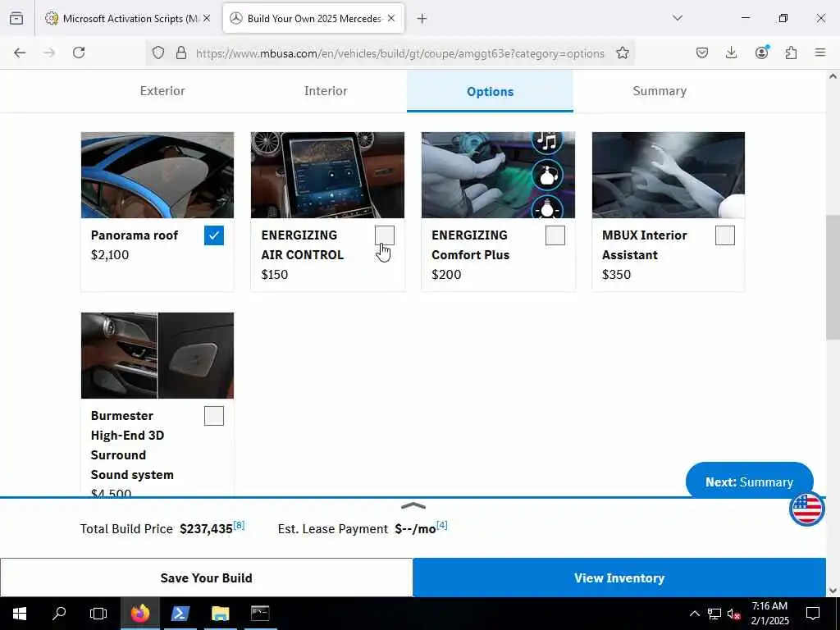Image resolution: width=840 pixels, height=630 pixels.
Task: Click the US flag region selector icon
Action: (806, 509)
